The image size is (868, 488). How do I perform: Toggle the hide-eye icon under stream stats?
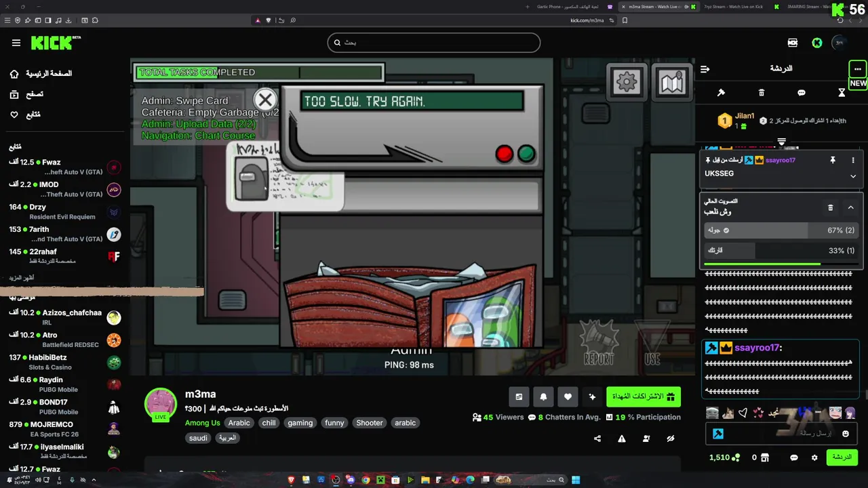click(671, 439)
